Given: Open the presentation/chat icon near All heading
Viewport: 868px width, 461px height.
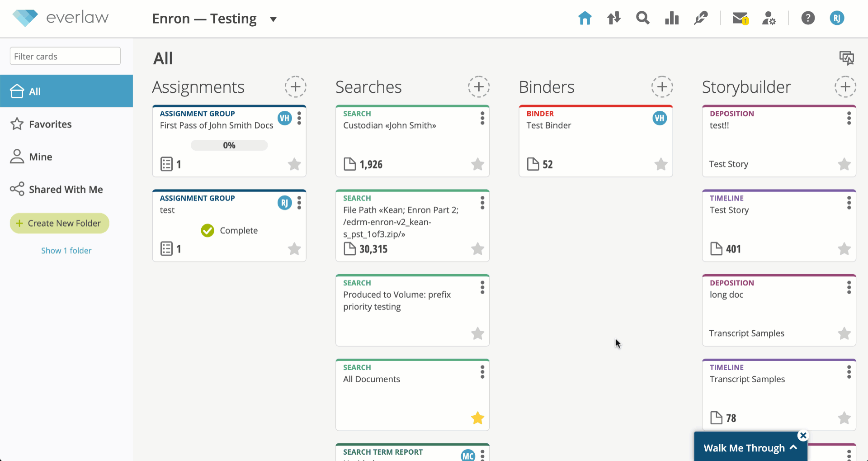Looking at the screenshot, I should pyautogui.click(x=846, y=58).
